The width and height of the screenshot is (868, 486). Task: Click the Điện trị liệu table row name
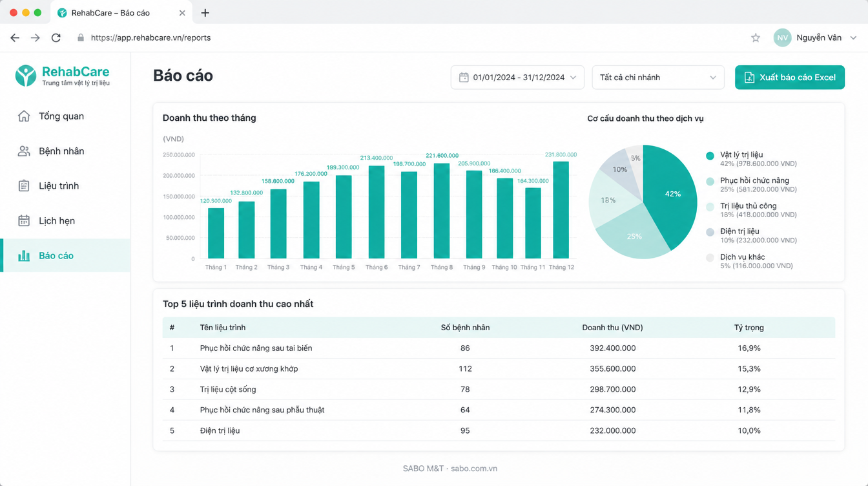pos(220,431)
